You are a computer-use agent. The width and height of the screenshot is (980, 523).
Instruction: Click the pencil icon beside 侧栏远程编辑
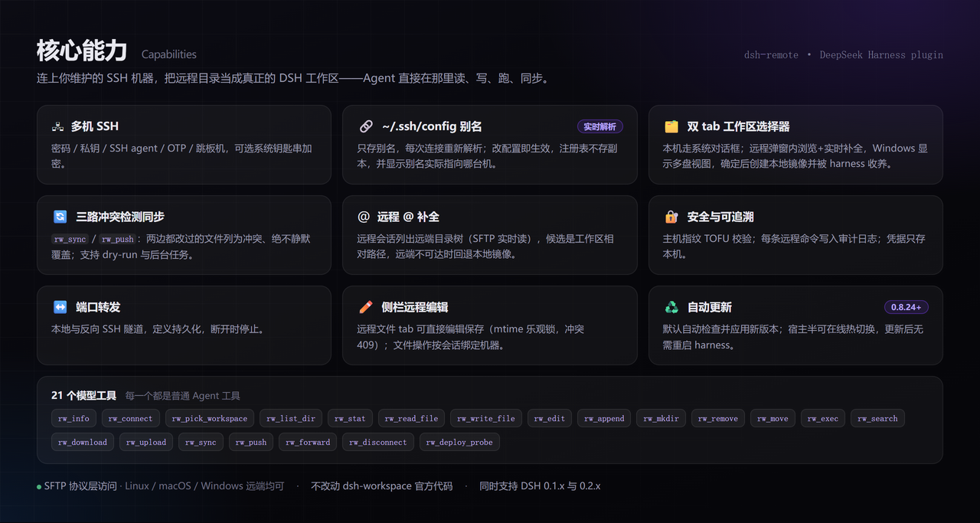click(x=366, y=307)
